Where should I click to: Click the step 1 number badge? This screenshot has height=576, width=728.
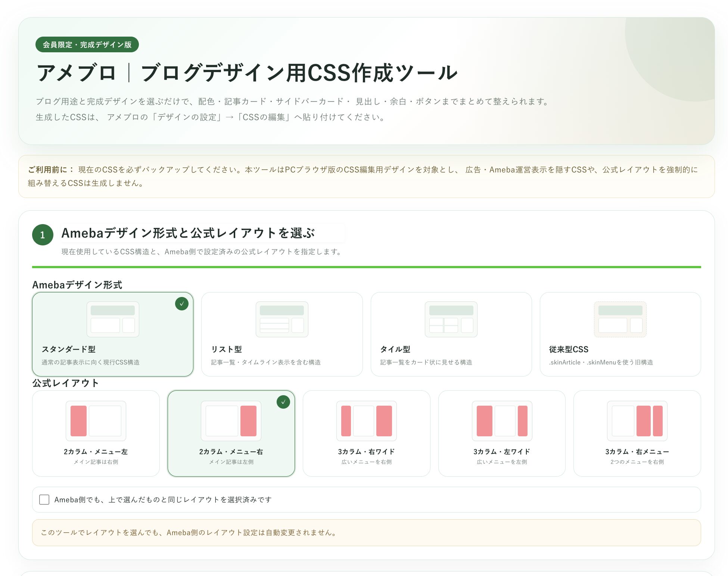pos(43,235)
